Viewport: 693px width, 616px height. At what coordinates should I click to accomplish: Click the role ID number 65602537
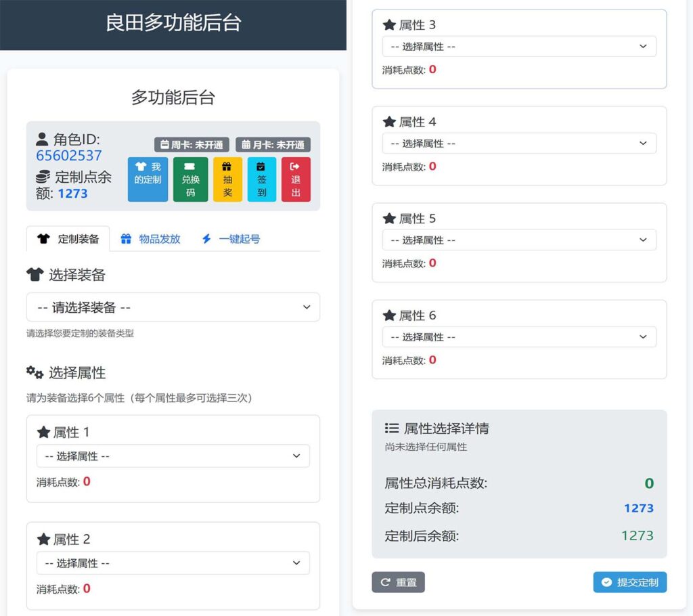(x=69, y=156)
